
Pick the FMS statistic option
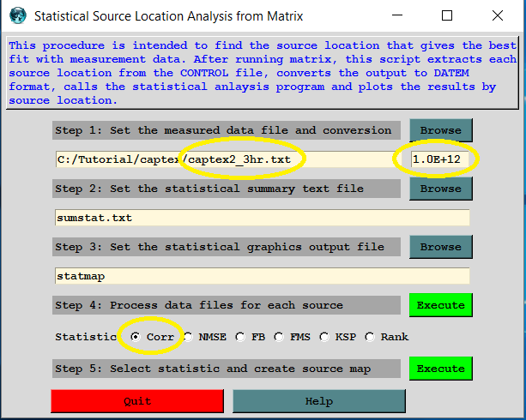pyautogui.click(x=280, y=337)
